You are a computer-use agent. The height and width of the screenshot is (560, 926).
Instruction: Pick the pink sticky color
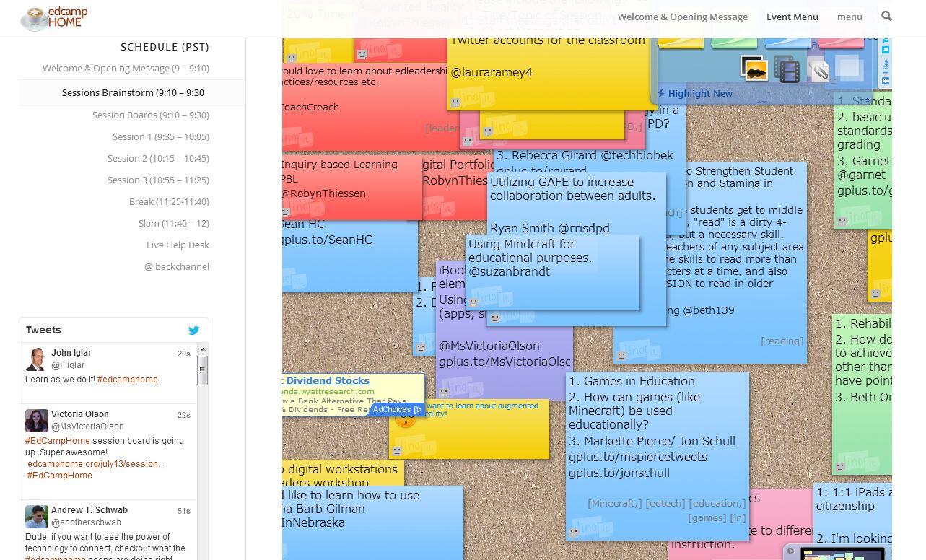pos(841,43)
